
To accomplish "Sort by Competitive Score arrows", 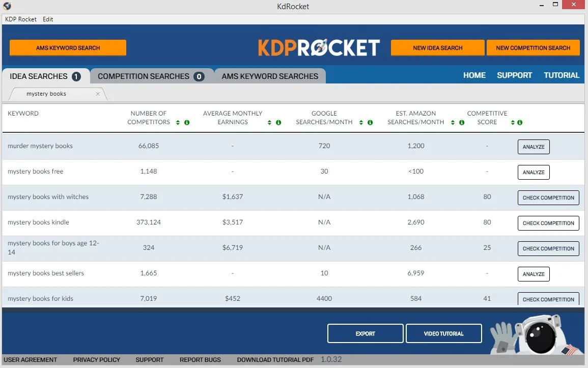I will (x=513, y=123).
